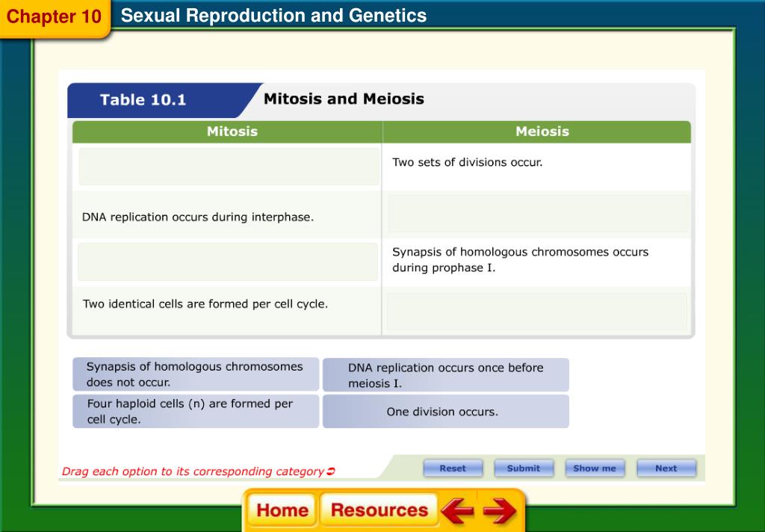Click 'Synapsis of homologous chromosomes occurs during prophase I' cell
This screenshot has width=765, height=532.
click(x=536, y=262)
